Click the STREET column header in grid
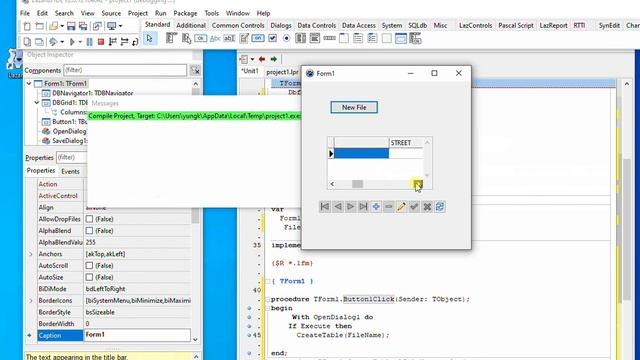The width and height of the screenshot is (640, 360). 406,143
